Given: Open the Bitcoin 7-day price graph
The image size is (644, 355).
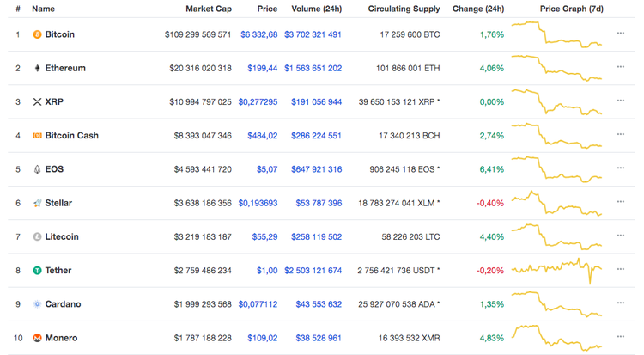Looking at the screenshot, I should 556,34.
